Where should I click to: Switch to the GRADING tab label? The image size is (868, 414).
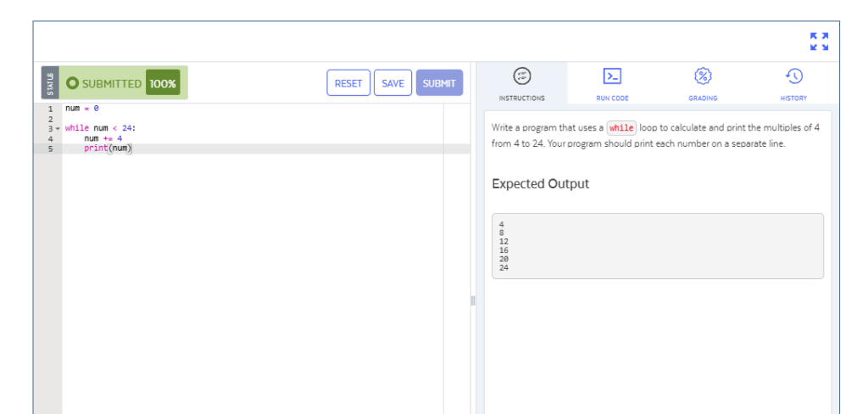pyautogui.click(x=703, y=98)
